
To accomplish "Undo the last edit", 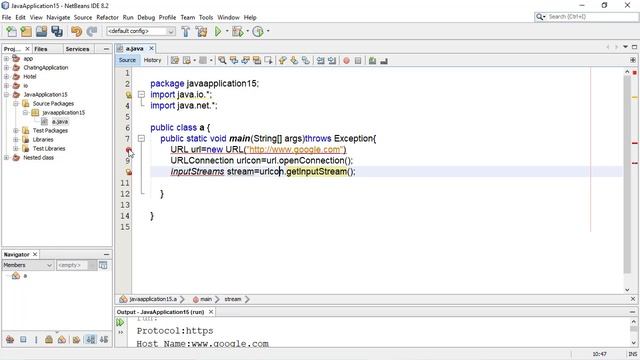I will click(76, 31).
